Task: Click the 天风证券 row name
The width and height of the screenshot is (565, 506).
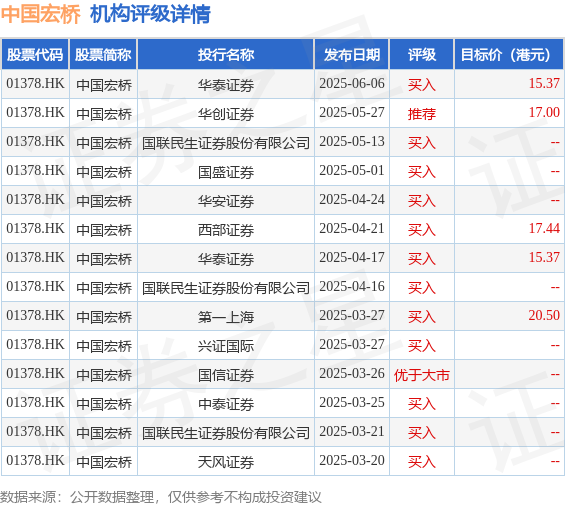Action: [x=226, y=462]
